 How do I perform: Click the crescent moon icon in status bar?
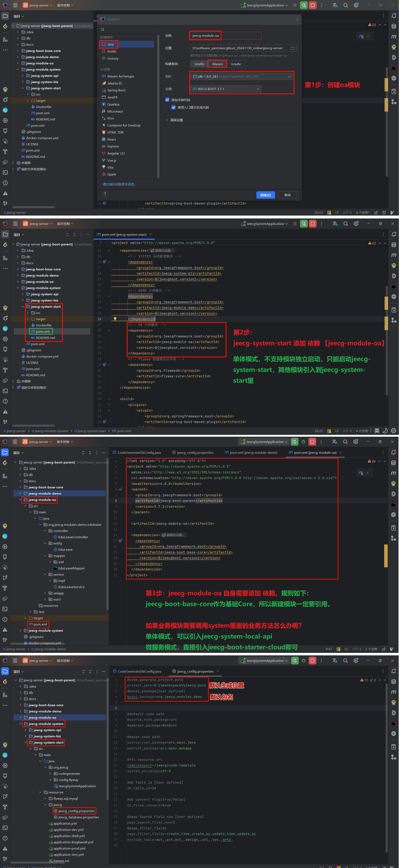[385, 431]
